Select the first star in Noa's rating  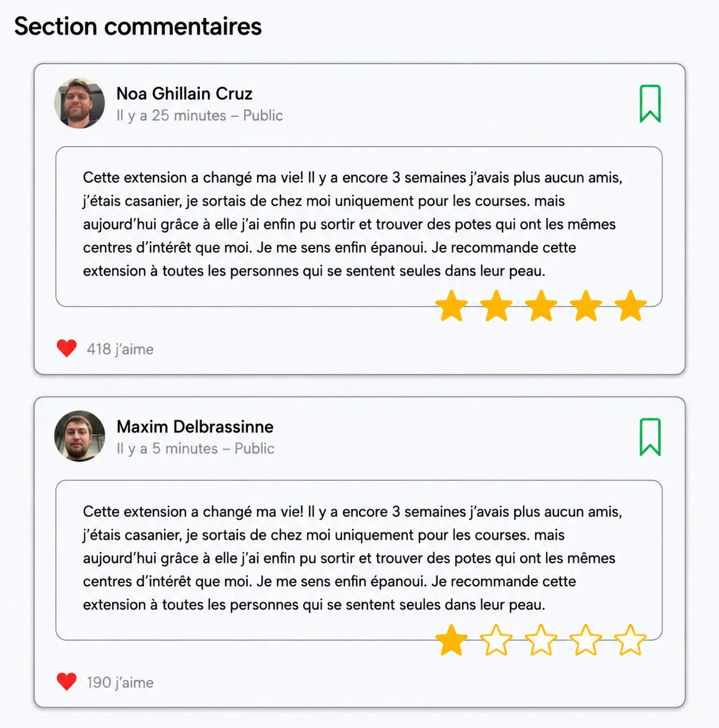[x=451, y=306]
